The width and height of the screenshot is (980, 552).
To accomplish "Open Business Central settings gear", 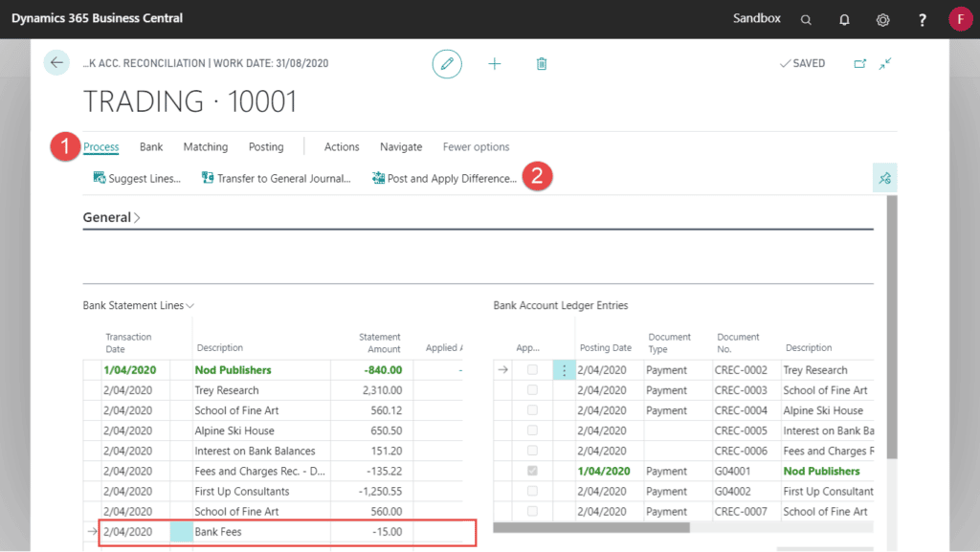I will click(882, 19).
